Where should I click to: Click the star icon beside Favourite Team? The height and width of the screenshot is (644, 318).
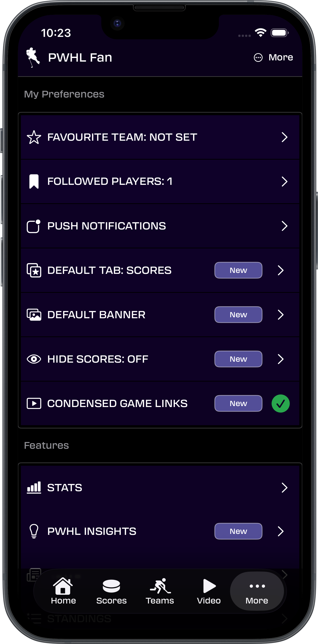(x=34, y=137)
